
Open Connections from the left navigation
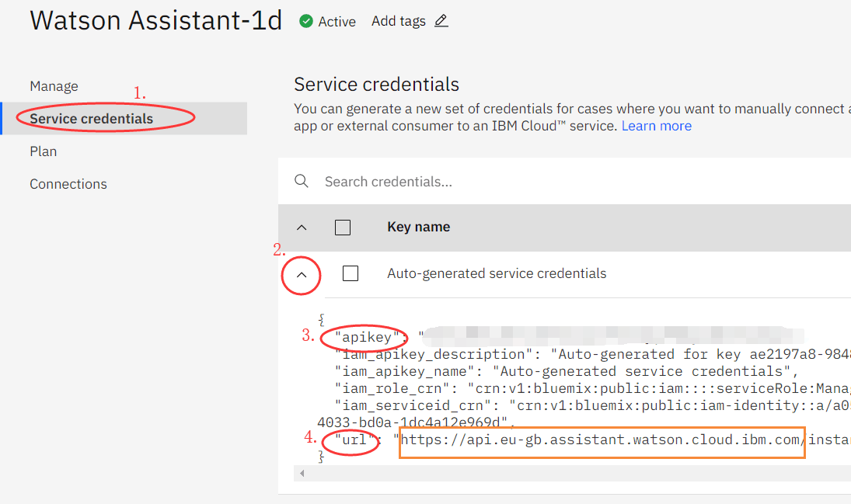pos(68,184)
